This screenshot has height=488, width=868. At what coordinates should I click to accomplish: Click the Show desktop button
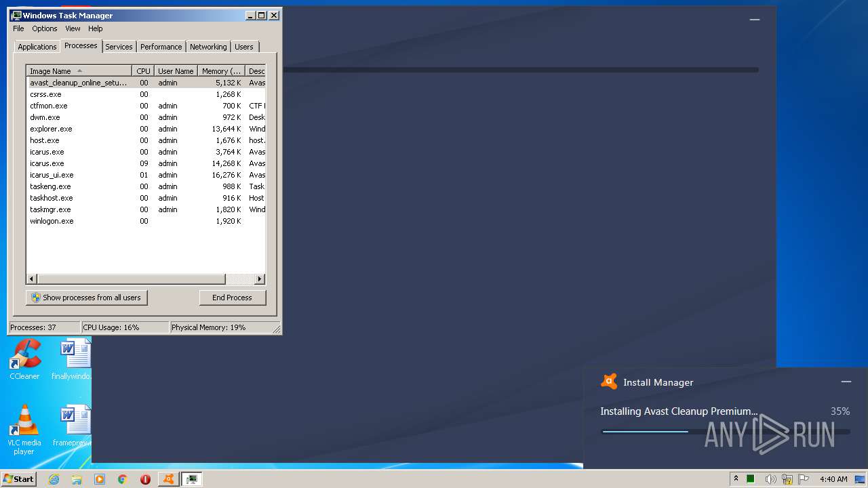[861, 479]
